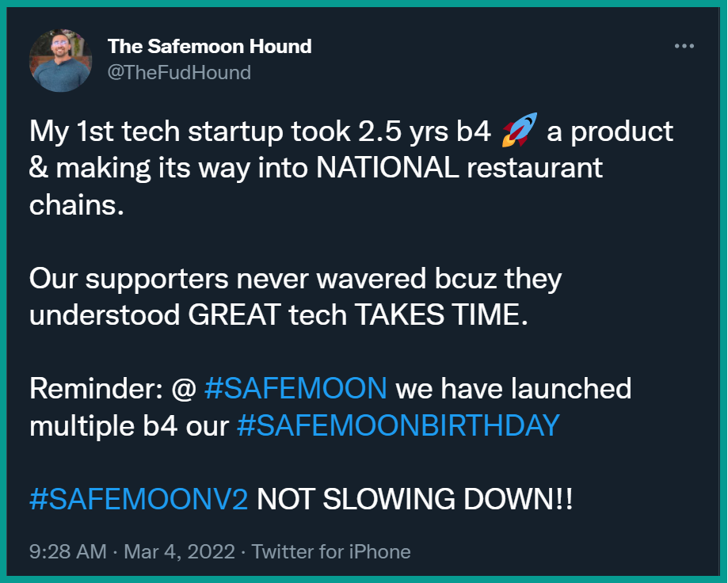
Task: Click the word "Reminder:" in the tweet
Action: tap(96, 388)
